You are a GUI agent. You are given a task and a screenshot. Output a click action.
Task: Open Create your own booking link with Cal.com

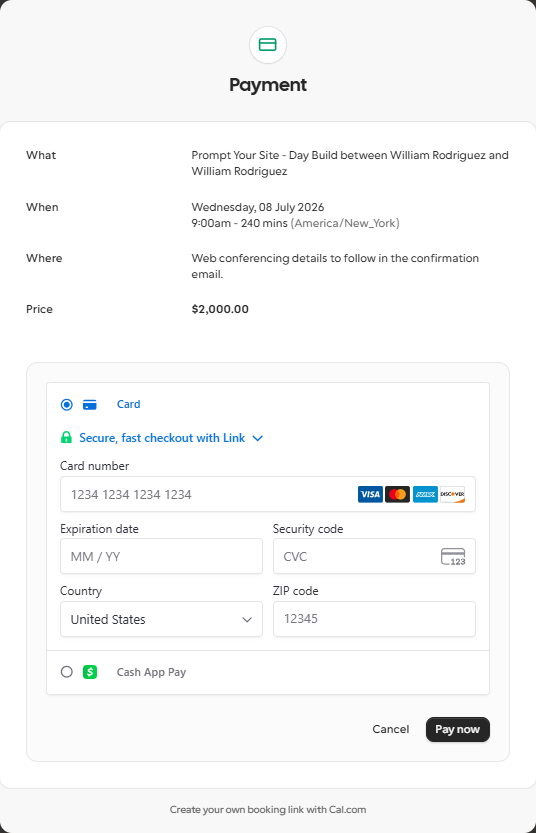pyautogui.click(x=268, y=810)
